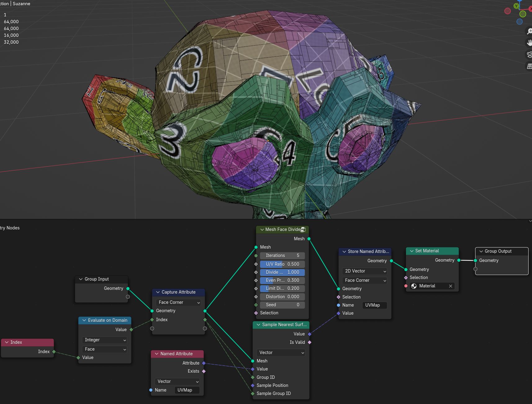Click the Group Output node header

tap(502, 251)
